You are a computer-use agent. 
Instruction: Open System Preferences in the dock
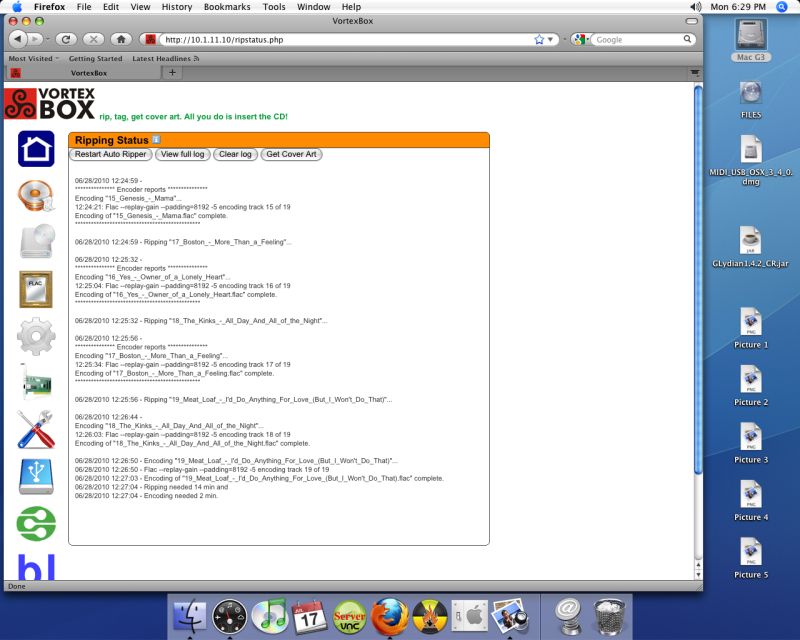point(469,617)
